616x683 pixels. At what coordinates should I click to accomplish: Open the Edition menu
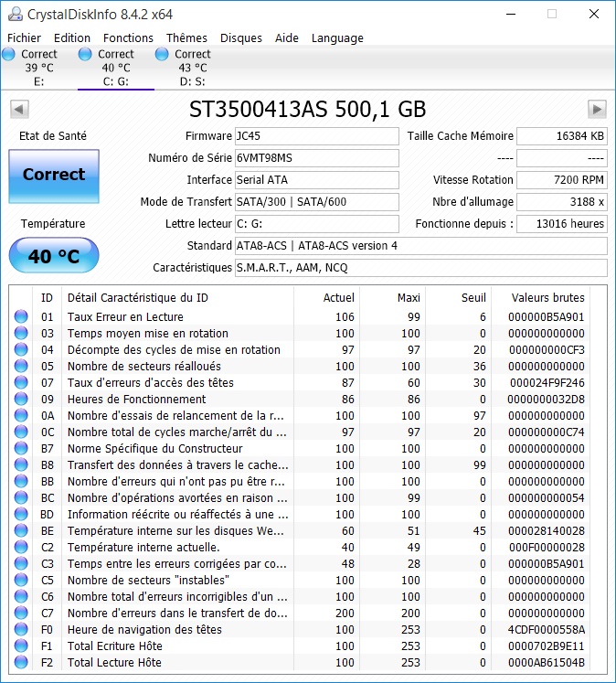72,37
